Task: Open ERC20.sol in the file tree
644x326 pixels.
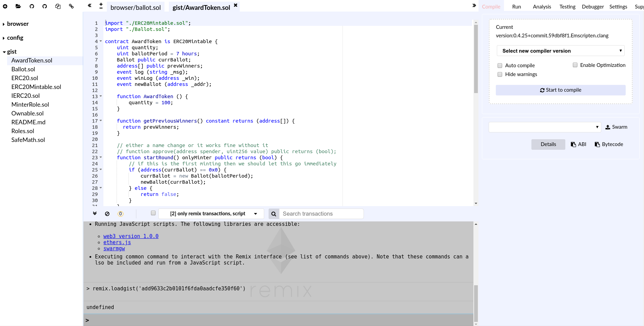Action: point(25,78)
